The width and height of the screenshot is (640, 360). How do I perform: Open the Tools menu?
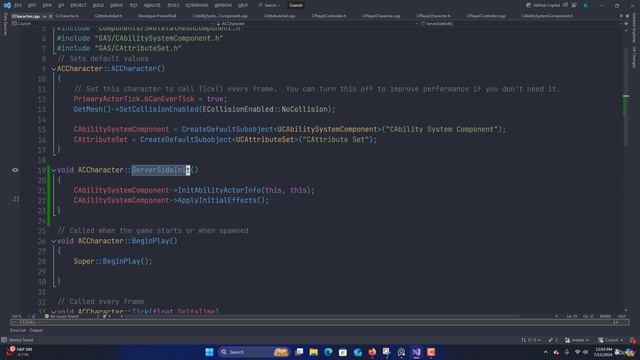pyautogui.click(x=173, y=5)
